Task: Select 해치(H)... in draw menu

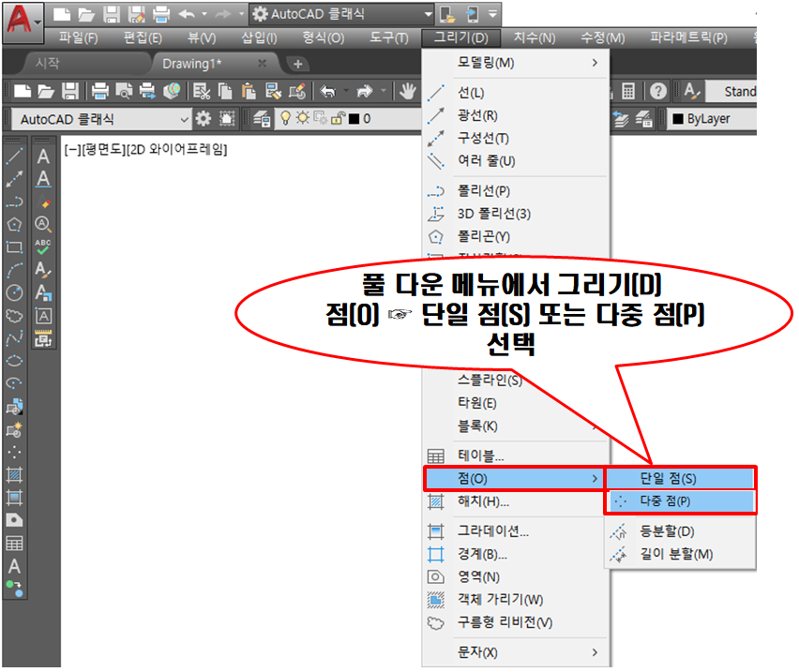Action: pos(516,501)
